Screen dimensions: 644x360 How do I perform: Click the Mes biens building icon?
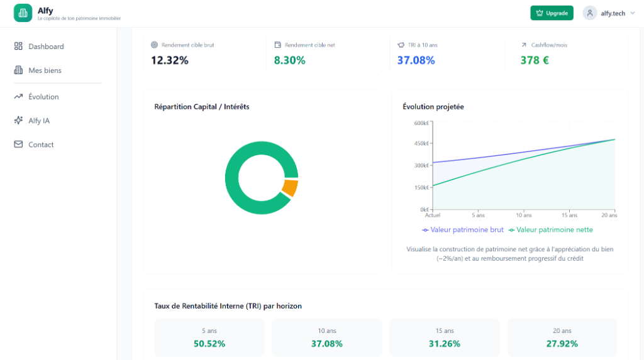(18, 70)
